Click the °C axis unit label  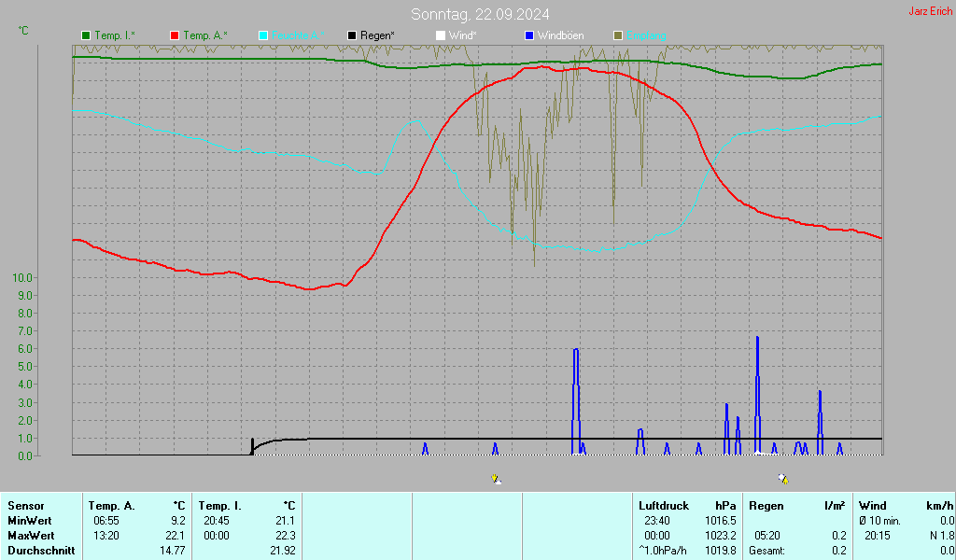click(23, 31)
